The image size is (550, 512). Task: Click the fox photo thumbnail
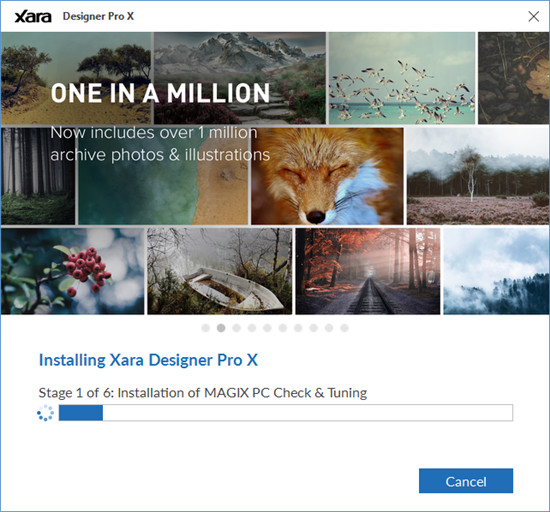[x=327, y=176]
